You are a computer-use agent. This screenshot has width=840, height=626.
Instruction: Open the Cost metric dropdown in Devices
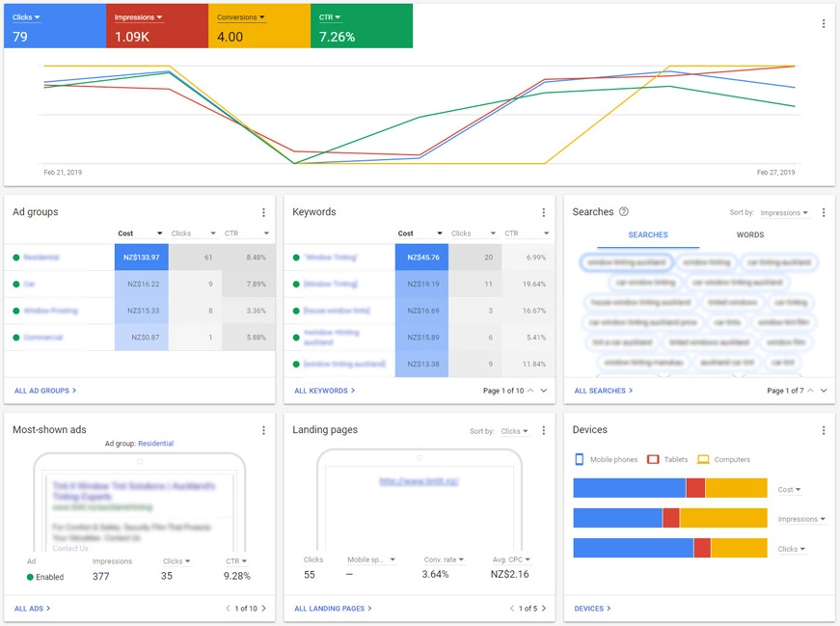pyautogui.click(x=789, y=489)
